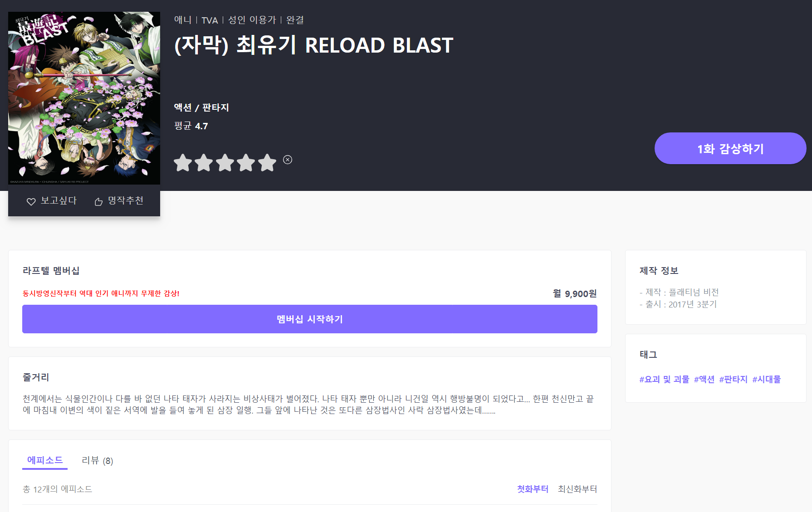This screenshot has width=812, height=512.
Task: Open the #시대물 tag
Action: pyautogui.click(x=766, y=379)
